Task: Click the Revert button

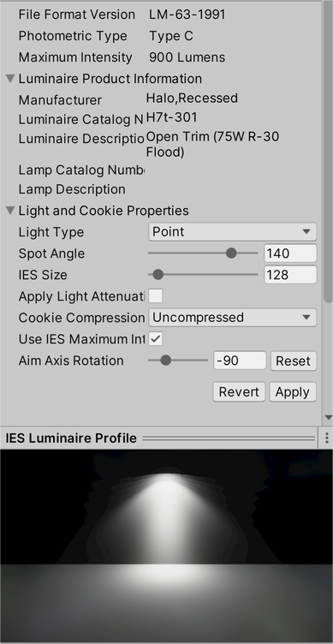Action: click(239, 392)
